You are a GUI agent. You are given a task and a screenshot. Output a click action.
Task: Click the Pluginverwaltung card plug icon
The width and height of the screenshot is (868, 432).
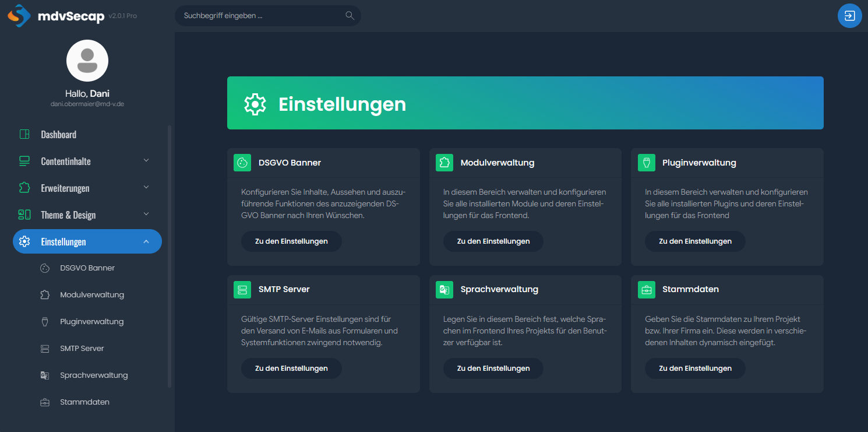point(646,163)
